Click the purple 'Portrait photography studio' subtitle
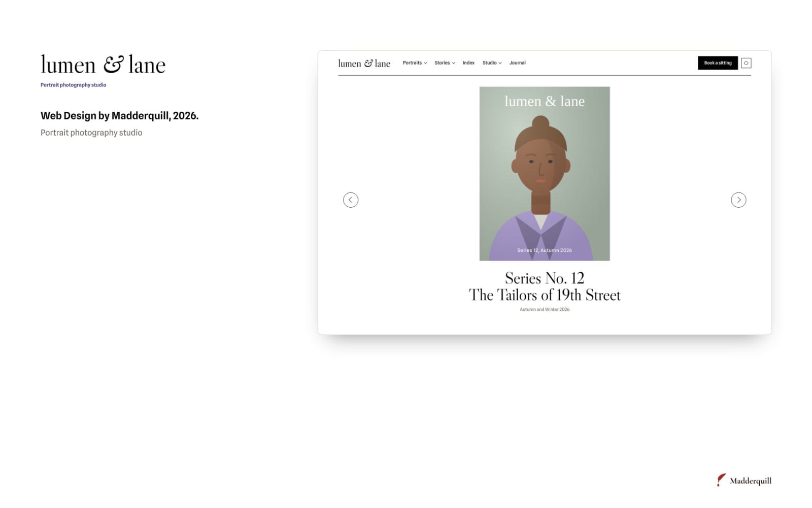 (x=74, y=85)
